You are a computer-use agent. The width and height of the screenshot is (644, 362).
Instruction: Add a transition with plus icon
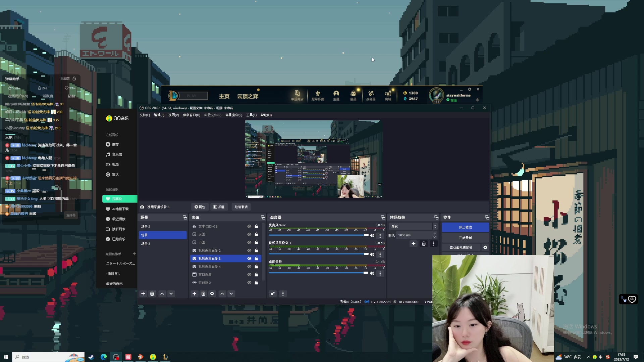(x=414, y=244)
